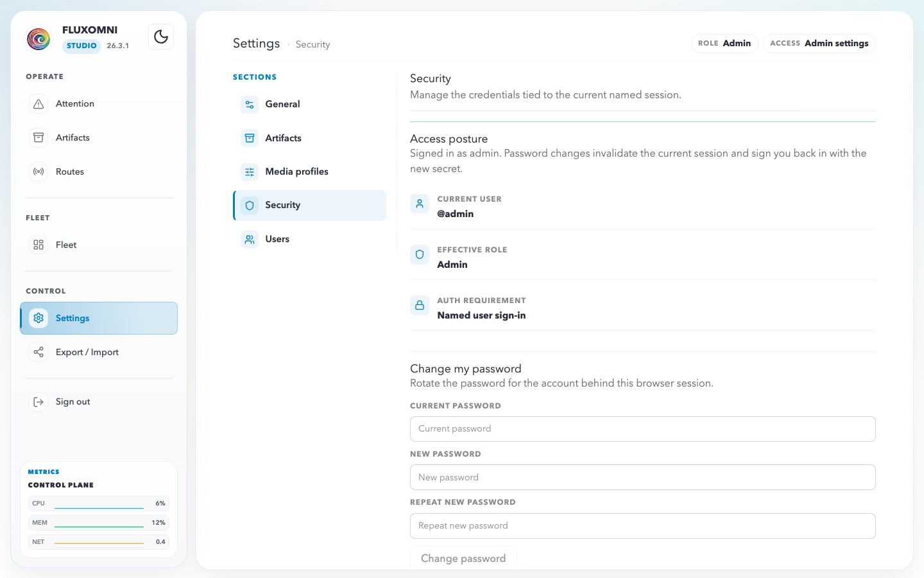Click the Effective Role shield icon

click(x=420, y=254)
